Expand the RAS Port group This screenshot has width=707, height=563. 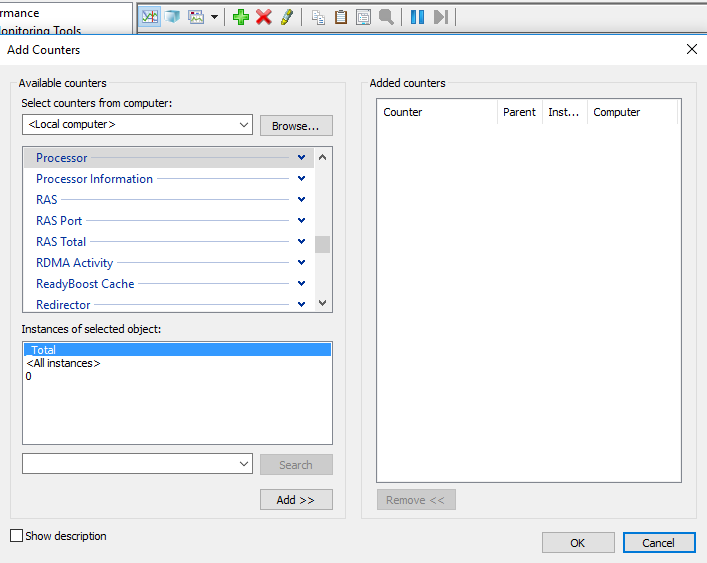tap(302, 220)
